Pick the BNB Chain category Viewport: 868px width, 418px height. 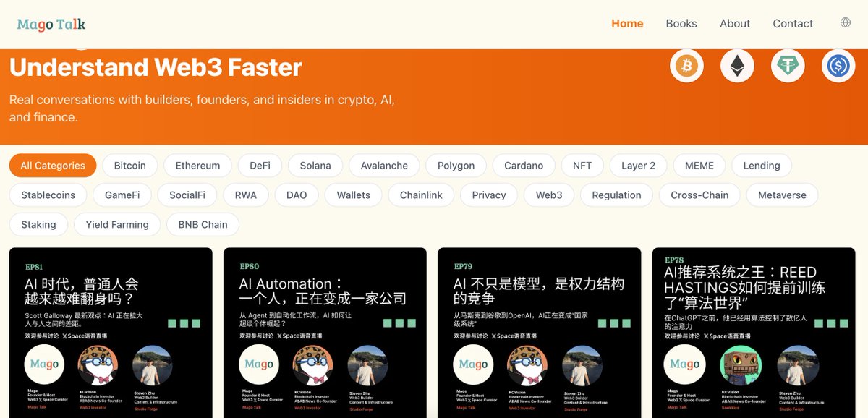(203, 225)
